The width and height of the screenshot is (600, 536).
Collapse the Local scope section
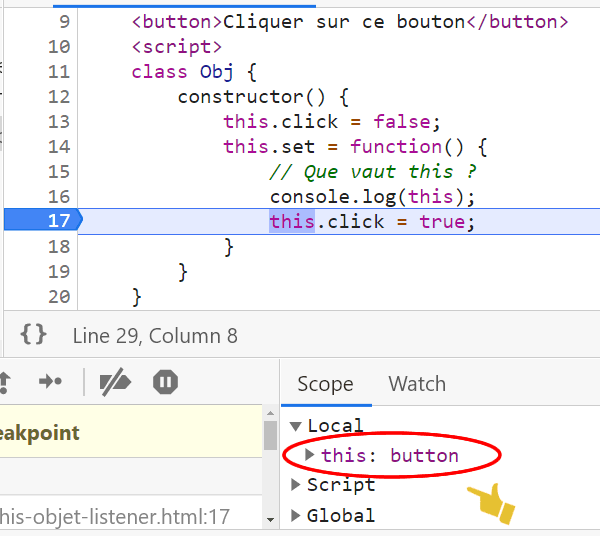296,426
